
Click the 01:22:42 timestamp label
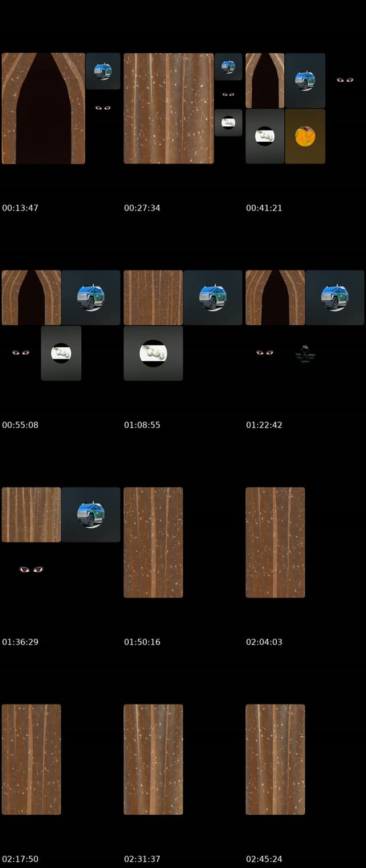[264, 425]
